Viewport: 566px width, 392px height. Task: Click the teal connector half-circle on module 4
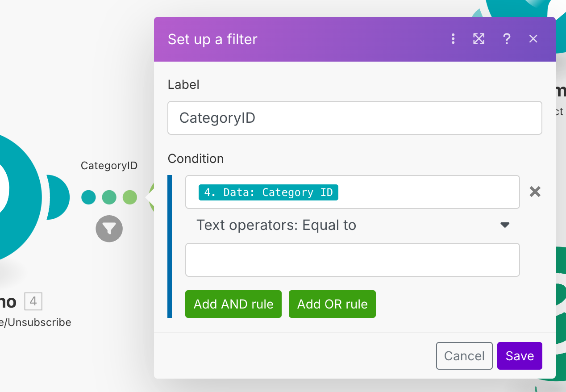click(x=58, y=197)
